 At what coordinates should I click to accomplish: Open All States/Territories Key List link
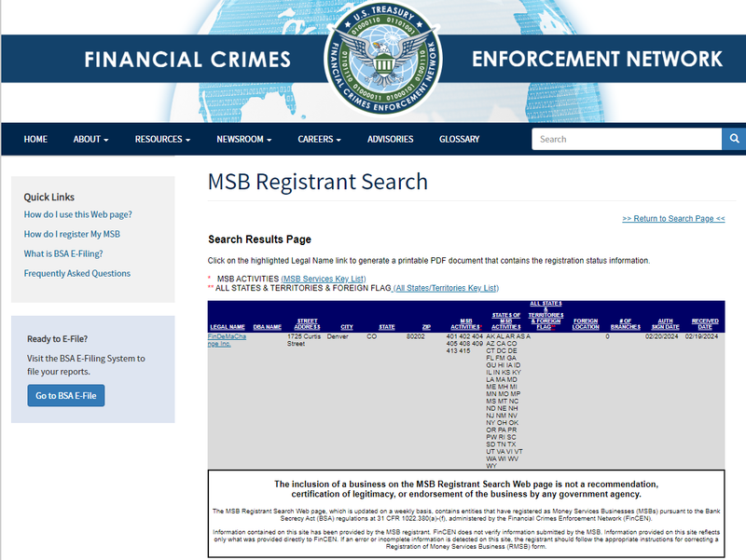(x=446, y=288)
